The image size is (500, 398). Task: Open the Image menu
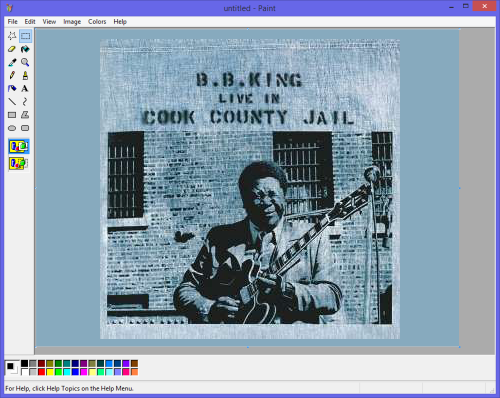pyautogui.click(x=72, y=22)
